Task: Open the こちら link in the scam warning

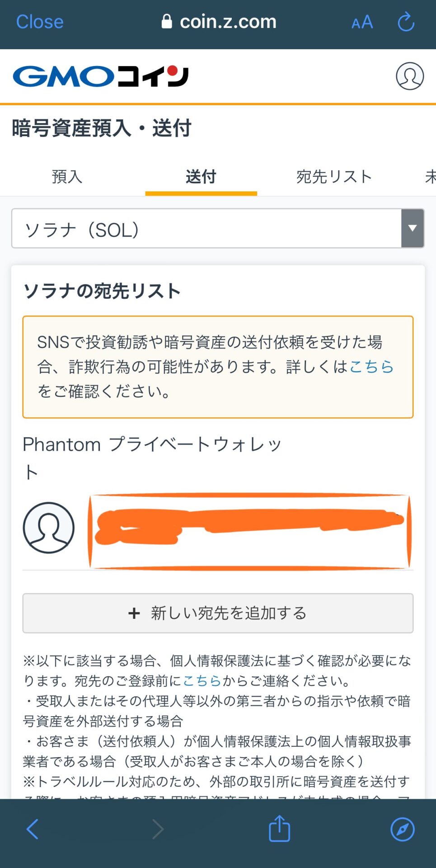Action: point(371,367)
